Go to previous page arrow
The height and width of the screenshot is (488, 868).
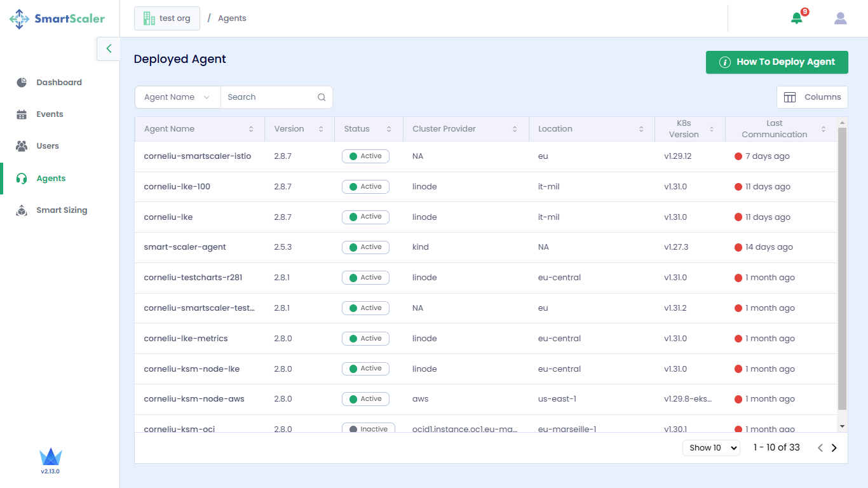[x=820, y=448]
